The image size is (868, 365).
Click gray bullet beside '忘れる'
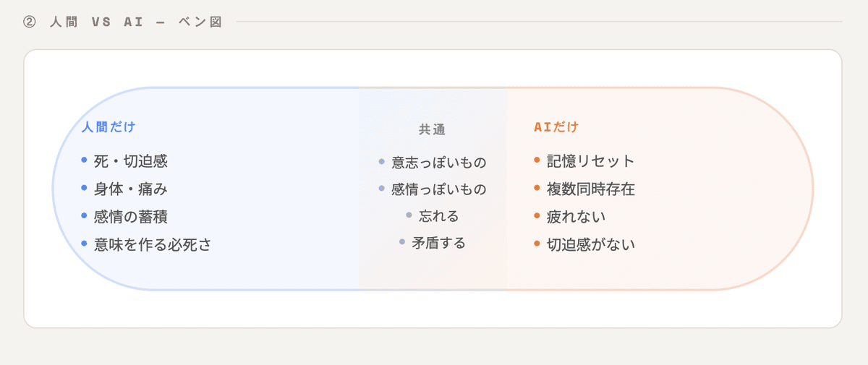(409, 215)
